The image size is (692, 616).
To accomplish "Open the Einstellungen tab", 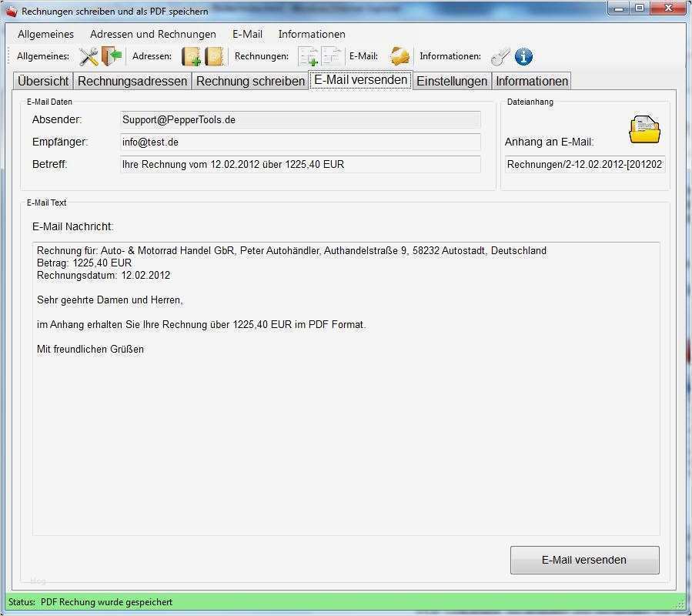I will click(x=452, y=80).
